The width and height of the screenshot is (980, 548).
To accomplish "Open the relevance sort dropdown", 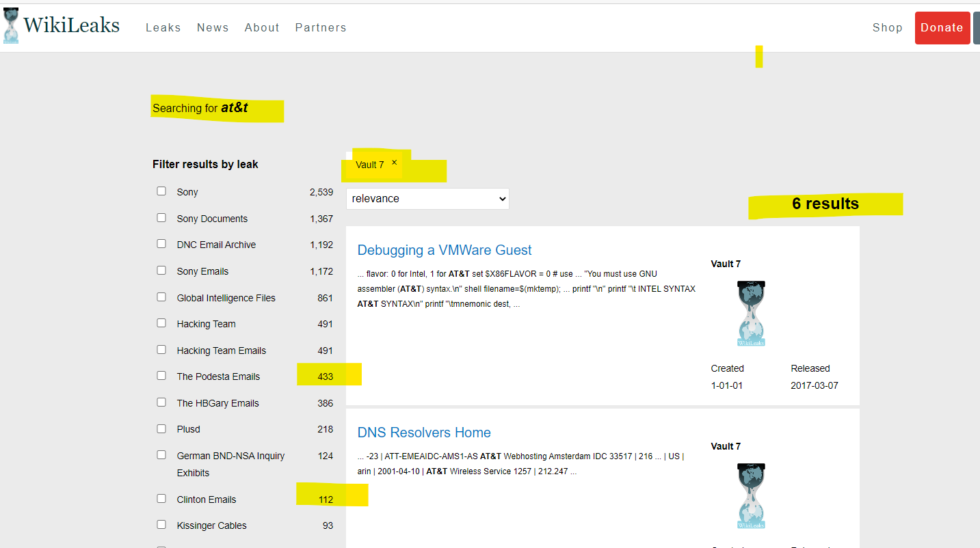I will 427,199.
